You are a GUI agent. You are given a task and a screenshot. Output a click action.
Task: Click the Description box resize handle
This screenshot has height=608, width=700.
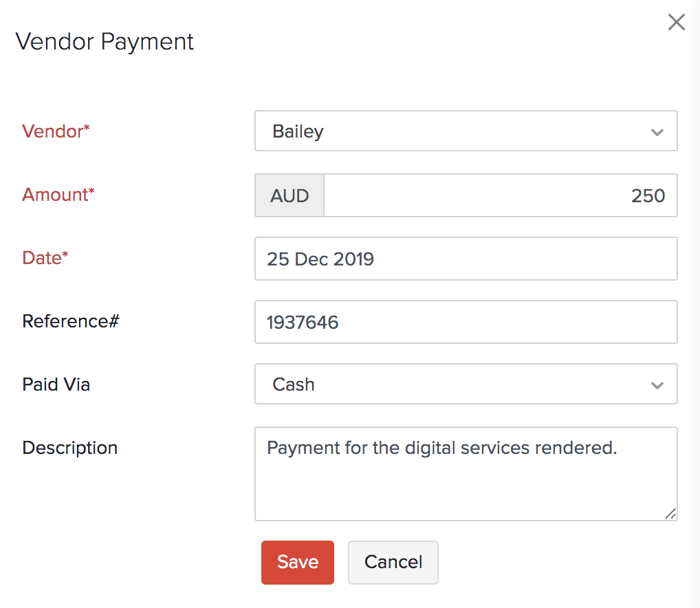coord(670,513)
